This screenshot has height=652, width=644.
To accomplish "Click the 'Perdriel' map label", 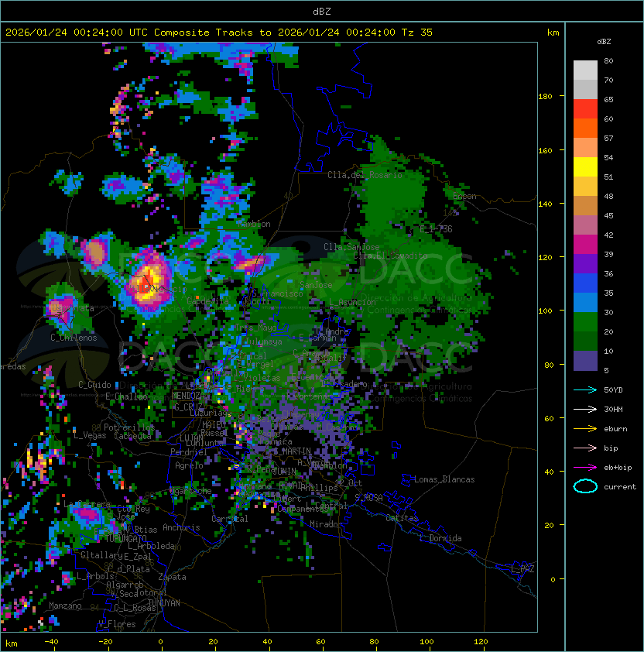I will 189,452.
